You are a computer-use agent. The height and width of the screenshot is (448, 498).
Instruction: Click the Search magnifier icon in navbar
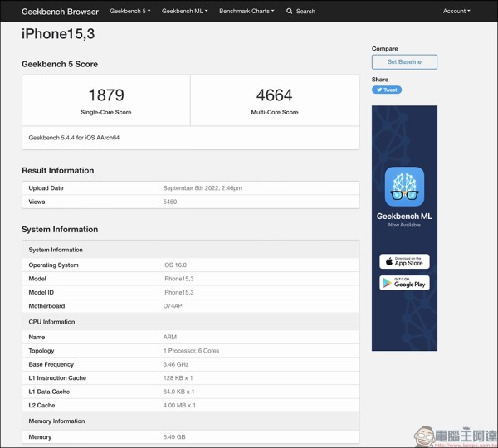290,12
